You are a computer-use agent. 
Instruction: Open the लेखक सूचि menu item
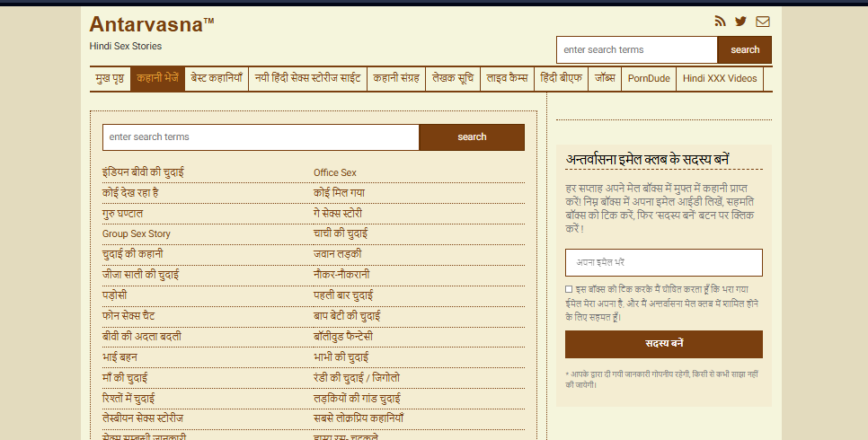pyautogui.click(x=453, y=79)
